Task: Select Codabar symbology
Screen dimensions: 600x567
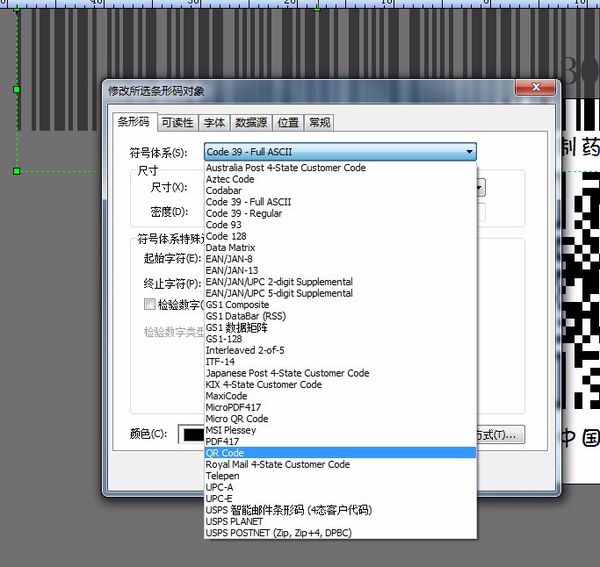Action: tap(340, 191)
